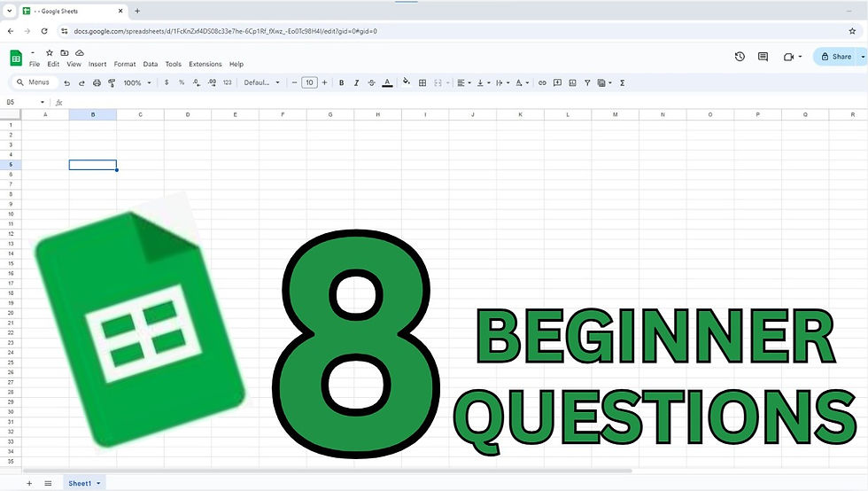
Task: Open a new browser tab
Action: click(137, 11)
